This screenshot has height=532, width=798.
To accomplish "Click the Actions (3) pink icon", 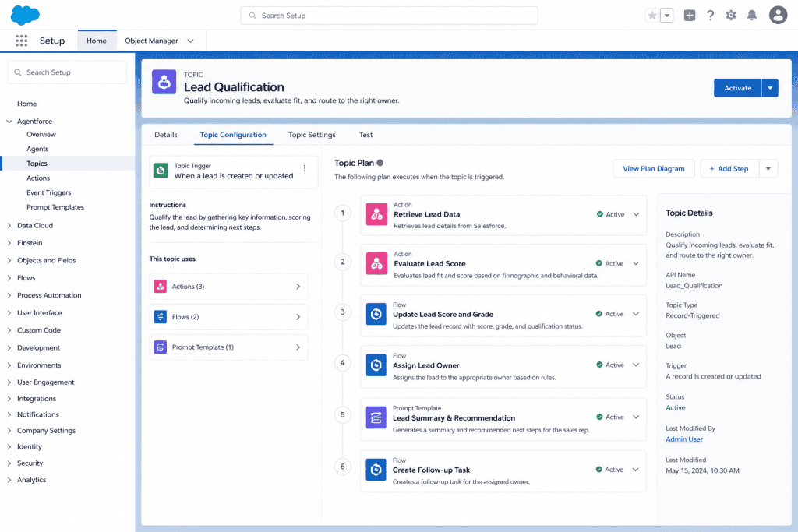I will (x=161, y=287).
